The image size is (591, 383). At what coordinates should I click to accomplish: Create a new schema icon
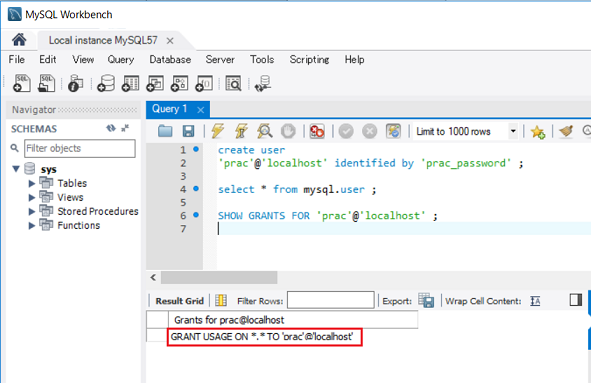point(106,83)
